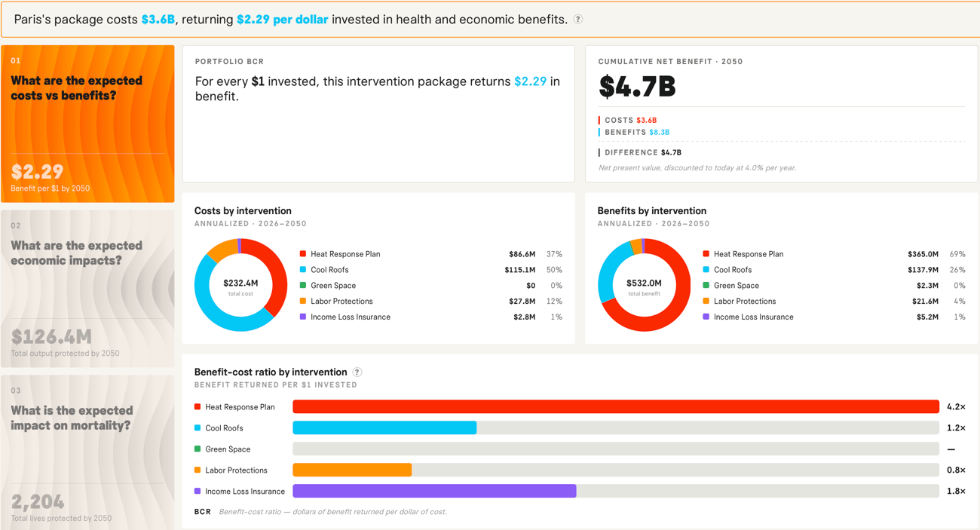The image size is (980, 530).
Task: Click the Labor Protections orange ratio bar
Action: (352, 470)
